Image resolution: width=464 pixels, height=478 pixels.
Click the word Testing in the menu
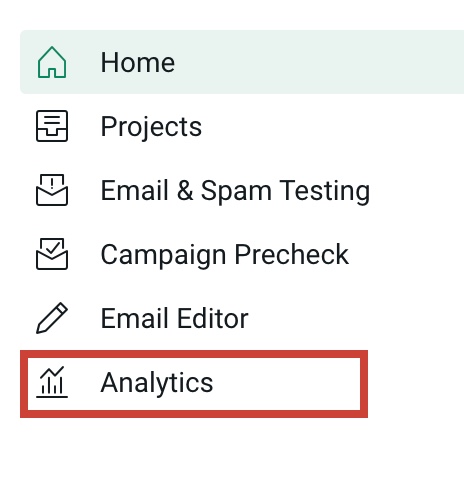coord(325,191)
